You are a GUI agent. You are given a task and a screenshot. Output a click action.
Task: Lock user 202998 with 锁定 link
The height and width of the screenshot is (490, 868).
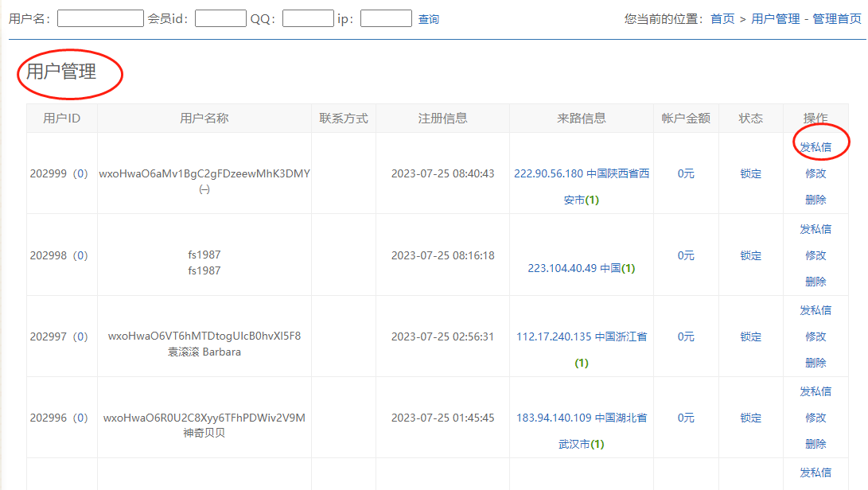750,255
